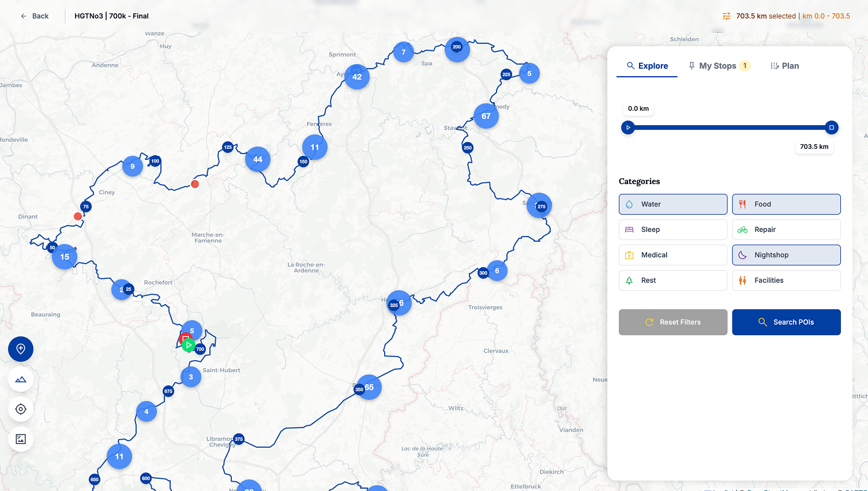Click the magnifier icon inside the Search POIs button
The image size is (868, 491).
pyautogui.click(x=764, y=322)
